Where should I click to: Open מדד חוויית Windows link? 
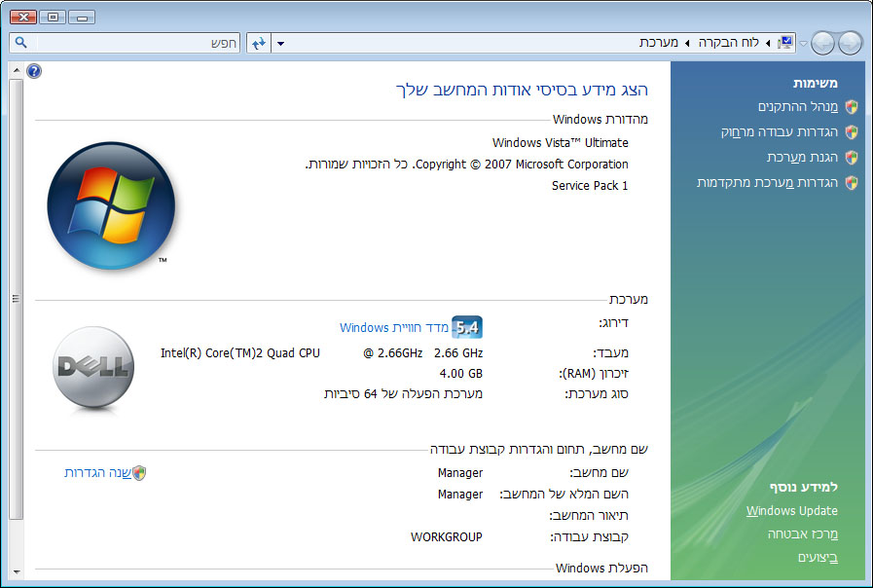(x=394, y=327)
